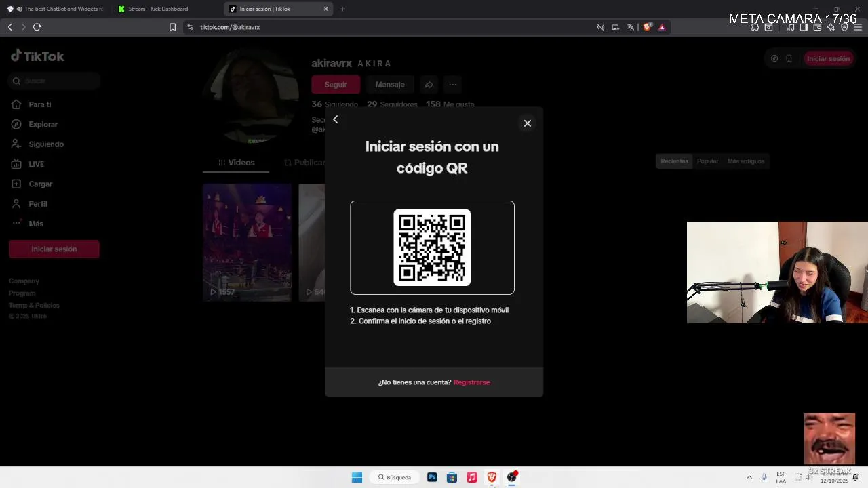
Task: Click the phone icon in TikTok header
Action: 789,58
